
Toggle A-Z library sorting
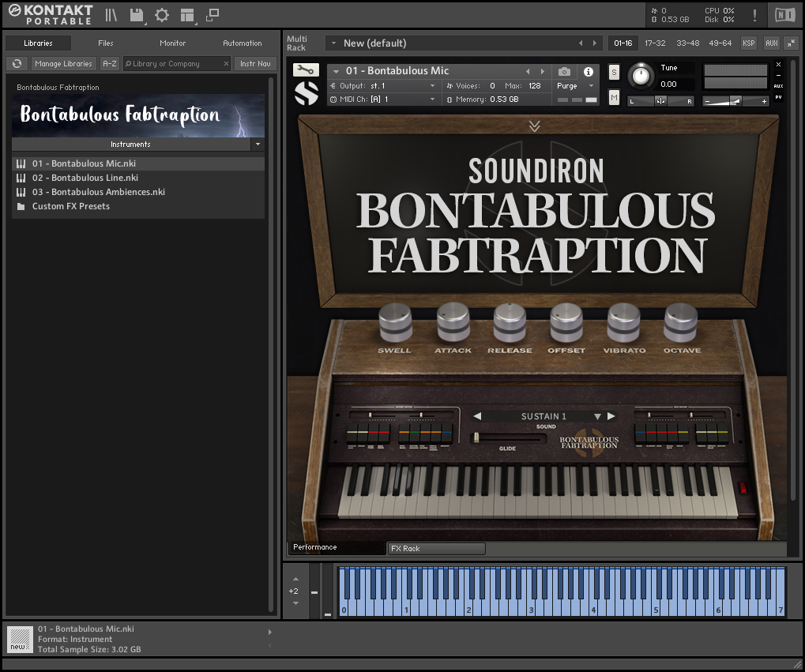(x=109, y=64)
